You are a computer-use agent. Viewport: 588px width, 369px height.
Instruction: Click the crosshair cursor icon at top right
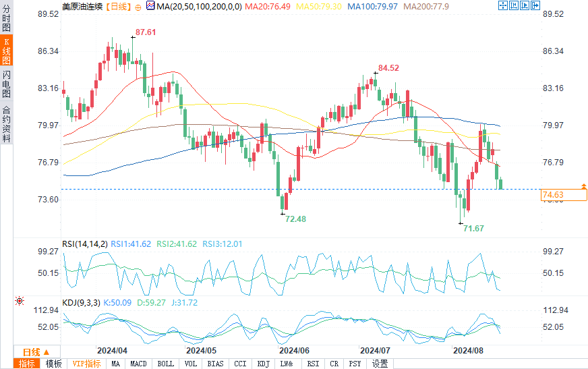(x=503, y=5)
